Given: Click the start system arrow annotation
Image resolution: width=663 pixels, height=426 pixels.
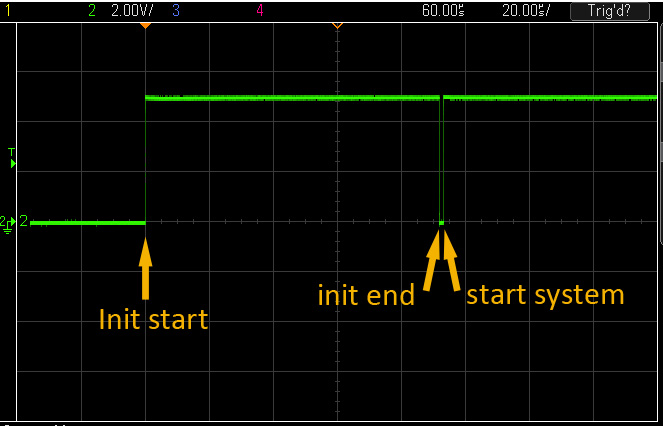Looking at the screenshot, I should (451, 260).
